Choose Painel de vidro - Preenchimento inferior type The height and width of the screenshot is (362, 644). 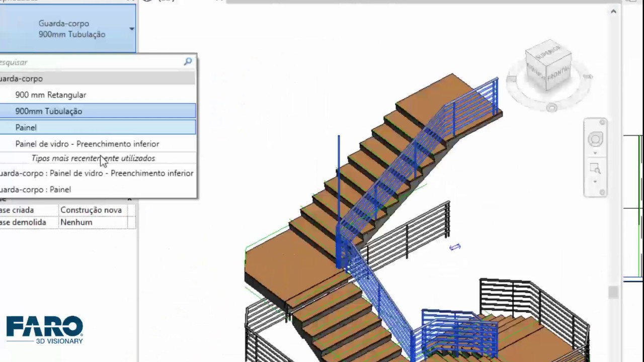point(98,144)
